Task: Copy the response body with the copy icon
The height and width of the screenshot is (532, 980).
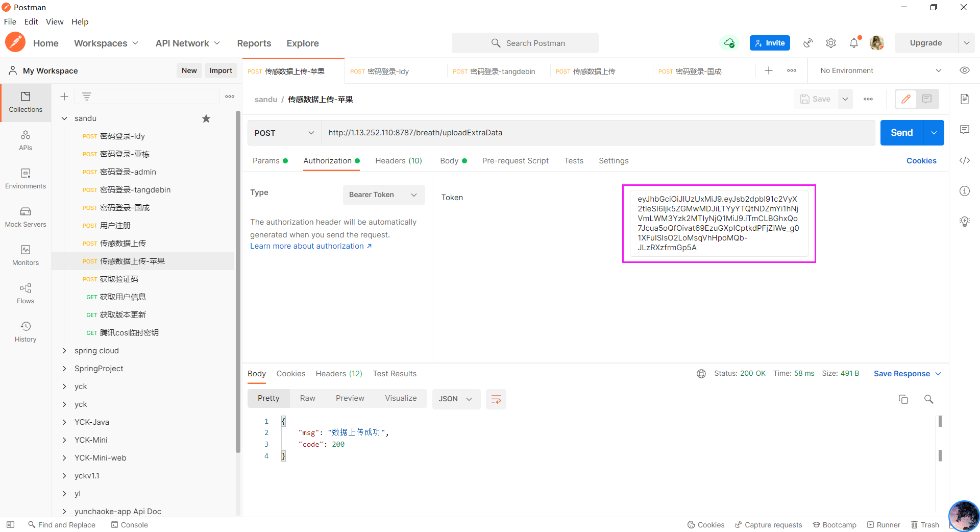Action: click(x=903, y=399)
